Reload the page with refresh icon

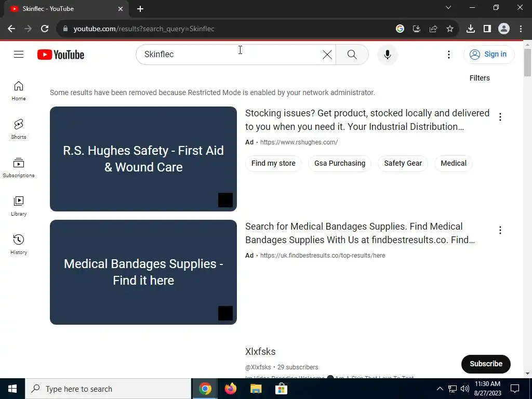45,29
